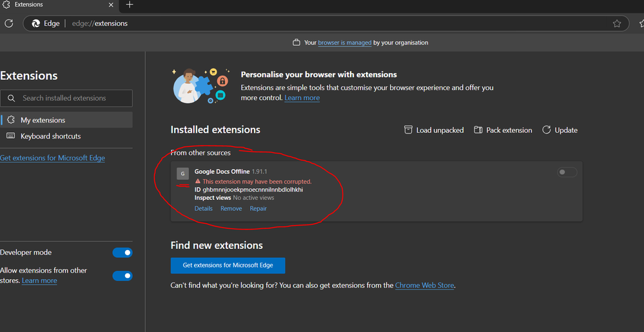
Task: Click the Load unpacked icon button
Action: 408,130
